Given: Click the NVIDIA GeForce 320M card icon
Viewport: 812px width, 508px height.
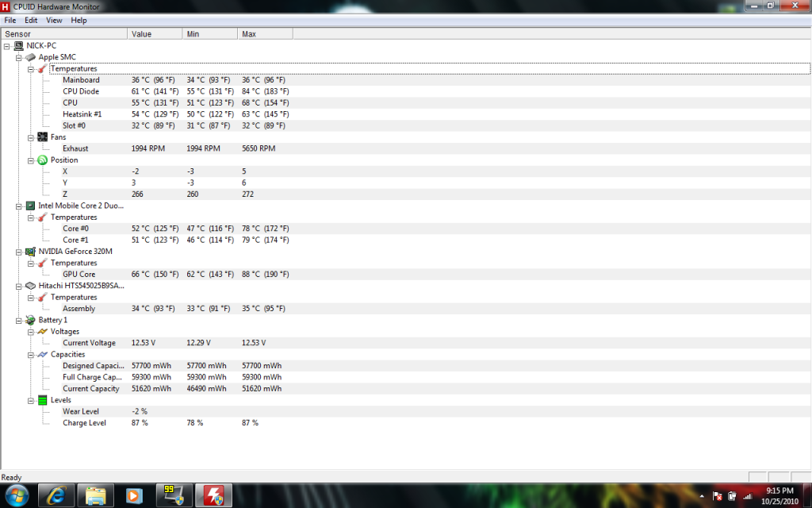Looking at the screenshot, I should tap(31, 252).
